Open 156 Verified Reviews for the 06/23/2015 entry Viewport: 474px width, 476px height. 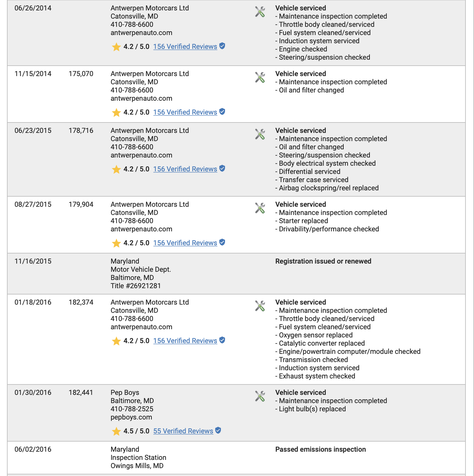185,169
